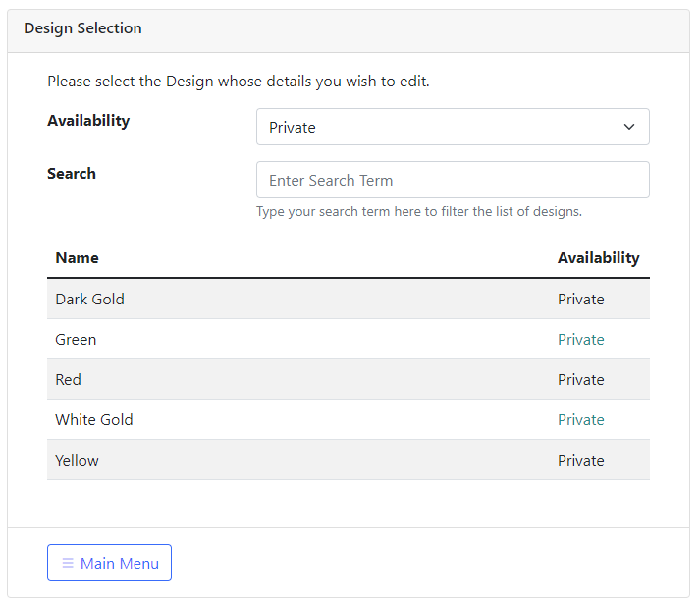Click the hamburger icon in Main Menu button
Screen dimensions: 700x604
68,563
